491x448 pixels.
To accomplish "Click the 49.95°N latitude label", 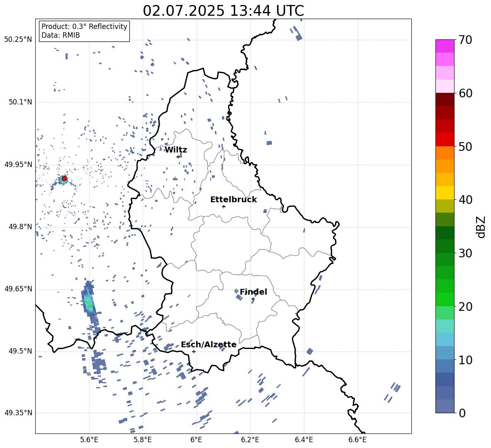I will click(x=18, y=165).
